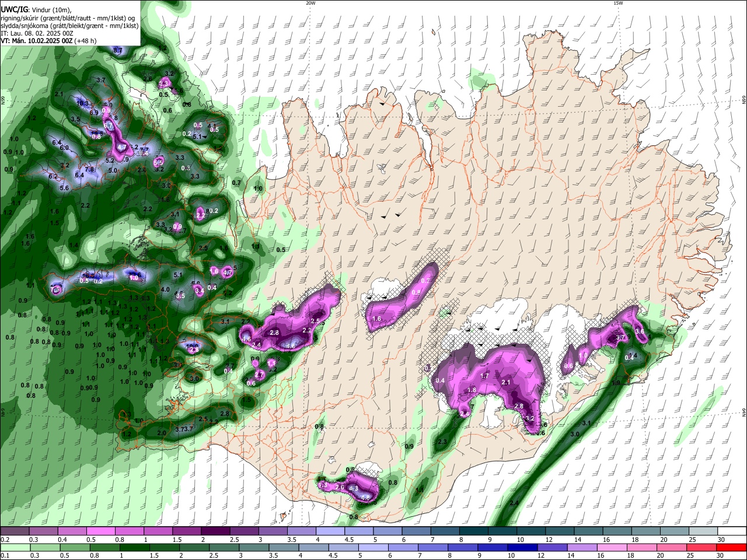Screen dimensions: 747x560
Task: Click the 10.3 precipitation value
Action: pyautogui.click(x=82, y=103)
